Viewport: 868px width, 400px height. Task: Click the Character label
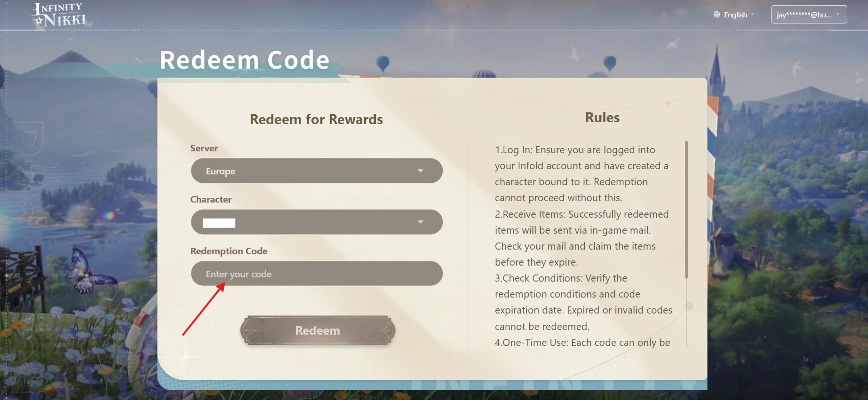[211, 199]
